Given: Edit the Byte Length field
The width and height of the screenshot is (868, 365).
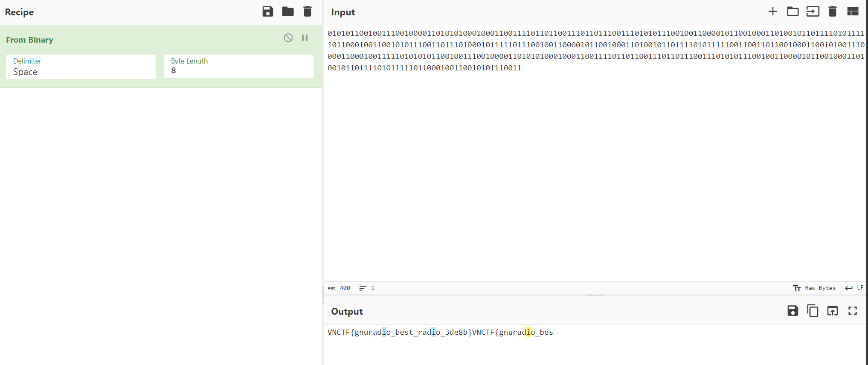Looking at the screenshot, I should [x=238, y=66].
